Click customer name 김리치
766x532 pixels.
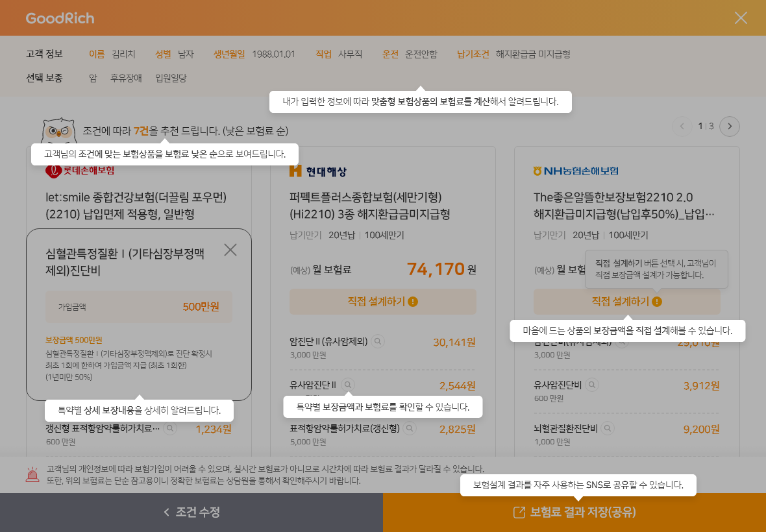pyautogui.click(x=123, y=54)
